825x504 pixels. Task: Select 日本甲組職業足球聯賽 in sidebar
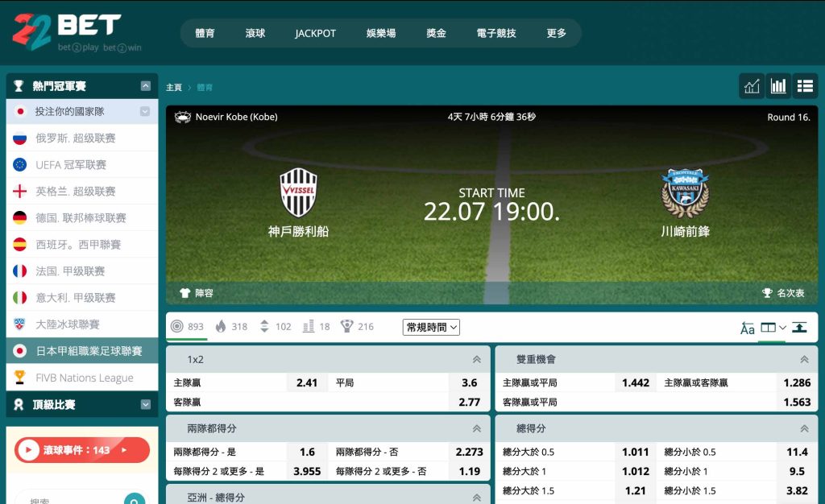(x=82, y=350)
